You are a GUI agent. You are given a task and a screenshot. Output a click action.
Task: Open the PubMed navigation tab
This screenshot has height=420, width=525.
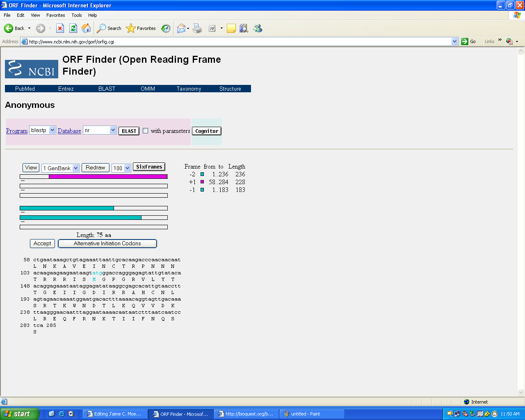[x=25, y=89]
